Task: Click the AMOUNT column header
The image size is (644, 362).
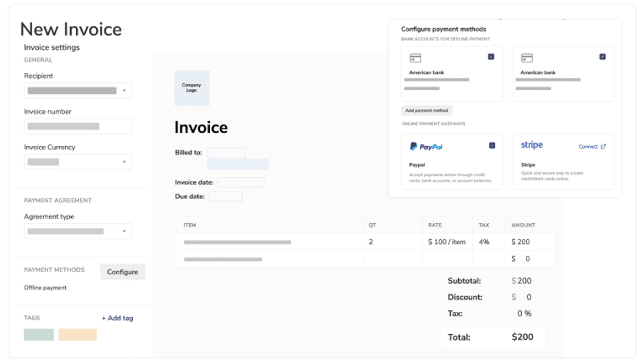Action: coord(523,225)
